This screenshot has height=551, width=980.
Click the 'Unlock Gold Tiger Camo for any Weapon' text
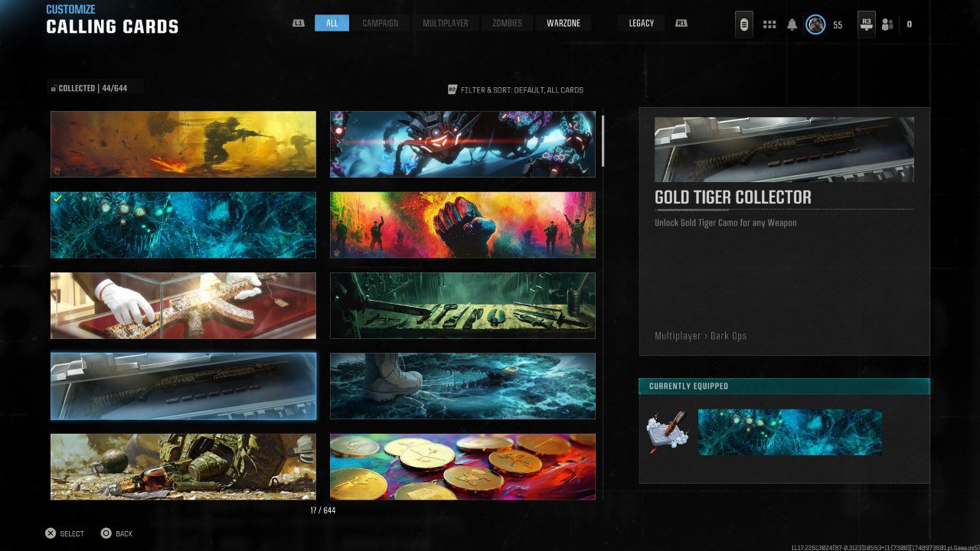coord(726,223)
